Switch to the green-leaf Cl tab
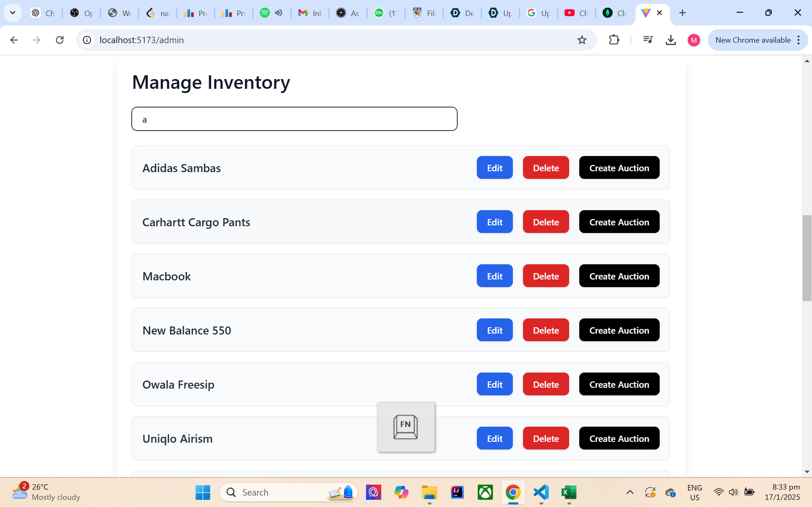812x507 pixels. 615,13
